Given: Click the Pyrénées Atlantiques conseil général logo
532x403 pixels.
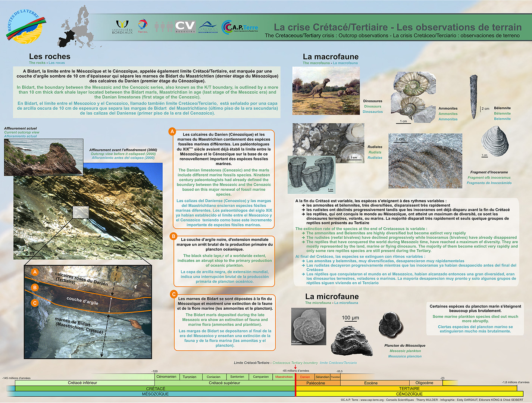Looking at the screenshot, I should [x=208, y=27].
